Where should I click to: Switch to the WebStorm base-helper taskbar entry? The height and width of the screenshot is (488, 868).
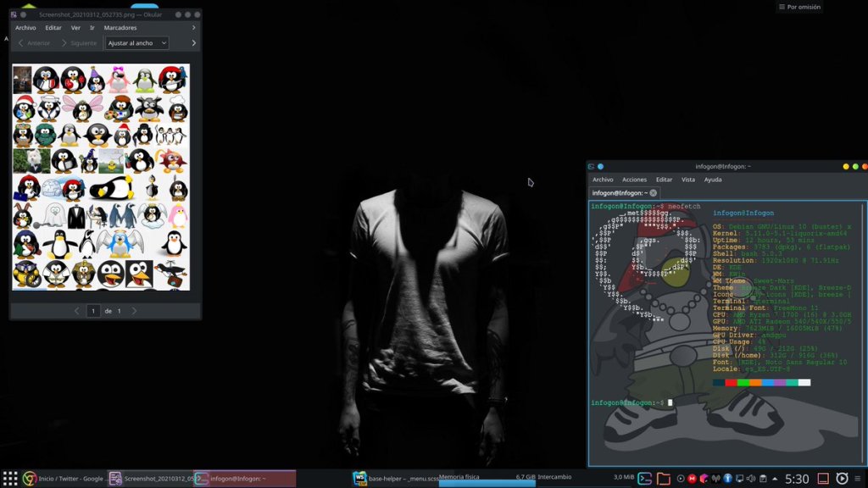[x=394, y=479]
